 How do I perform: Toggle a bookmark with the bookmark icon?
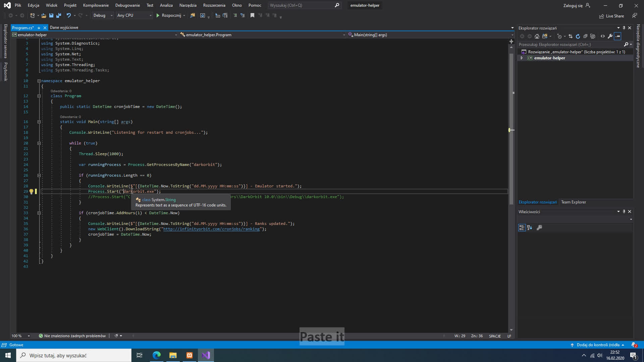(253, 15)
